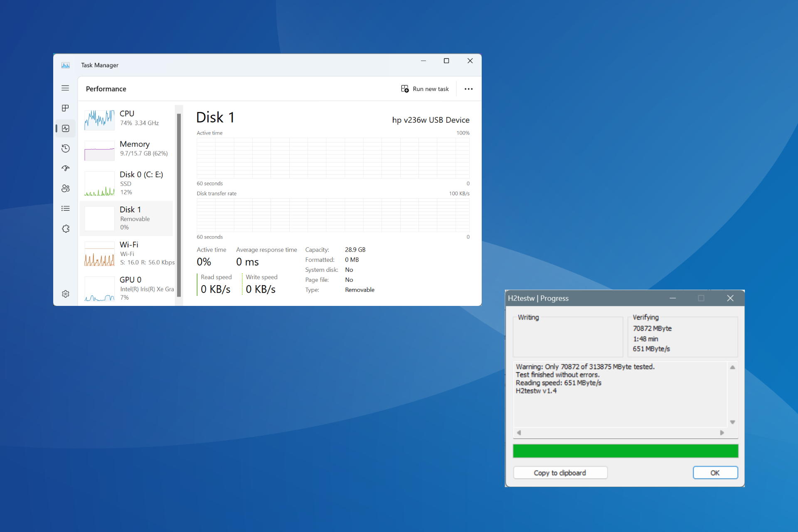Click the Run new task icon
This screenshot has width=798, height=532.
[404, 89]
